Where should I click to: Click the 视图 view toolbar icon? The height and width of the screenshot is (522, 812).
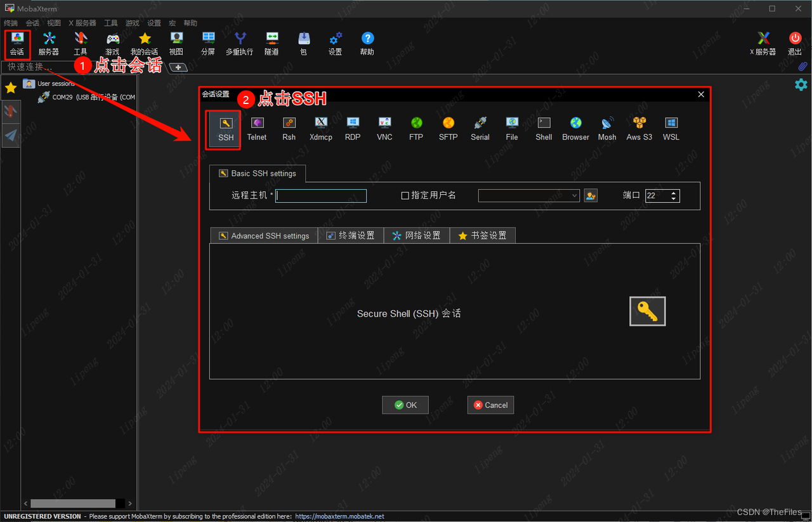pyautogui.click(x=176, y=44)
